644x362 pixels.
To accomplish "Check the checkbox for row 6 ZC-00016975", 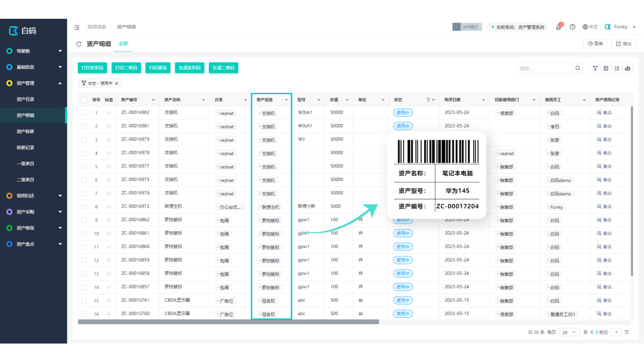I will [84, 180].
